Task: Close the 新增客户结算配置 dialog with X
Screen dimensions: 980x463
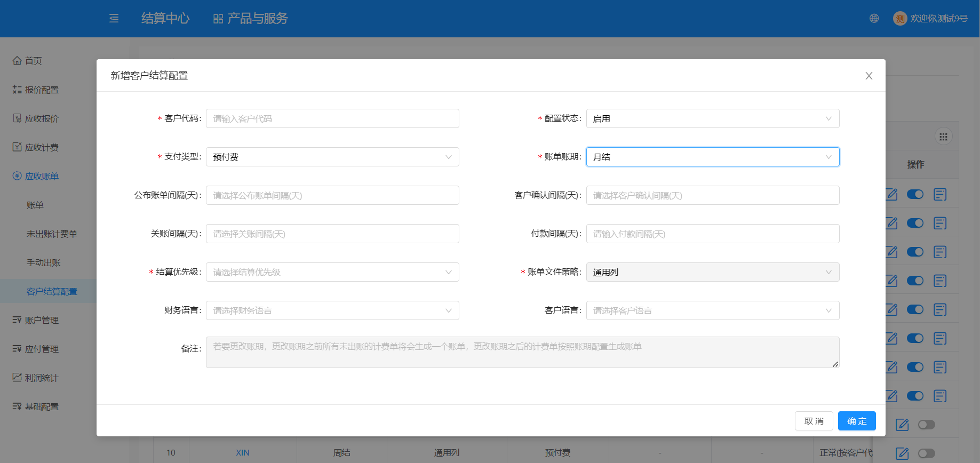Action: coord(869,76)
